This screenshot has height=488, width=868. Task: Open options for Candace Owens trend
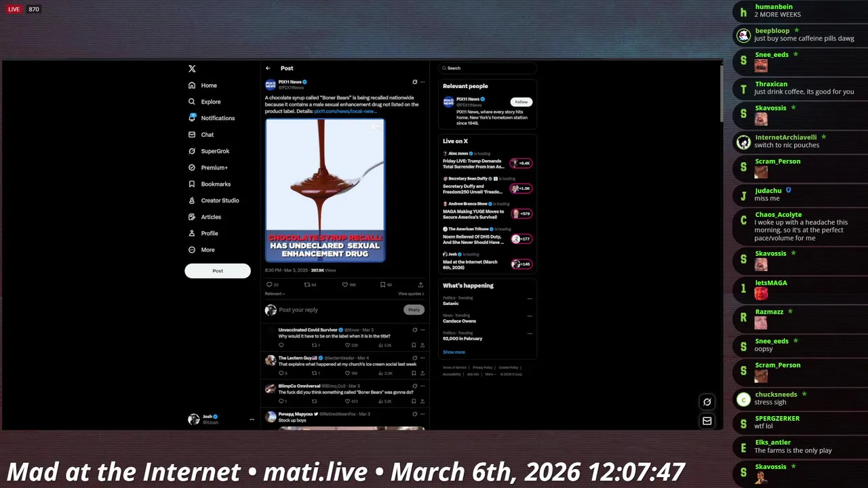tap(530, 316)
